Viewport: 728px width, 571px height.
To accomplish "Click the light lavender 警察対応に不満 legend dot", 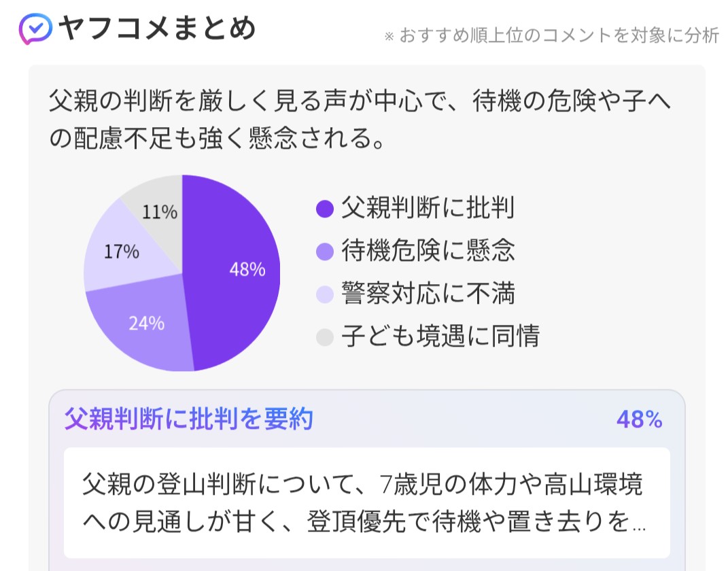I will coord(324,294).
